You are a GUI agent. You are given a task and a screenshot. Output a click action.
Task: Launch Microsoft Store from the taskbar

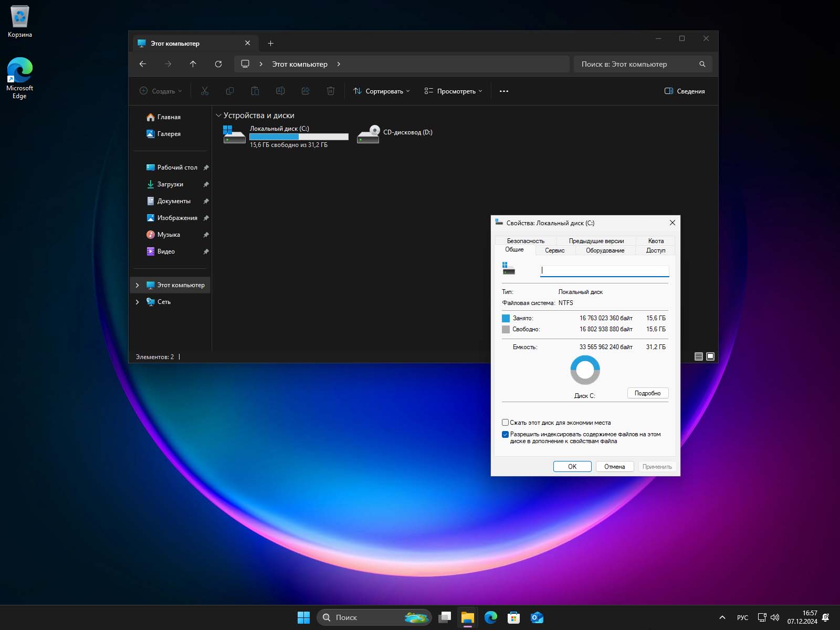point(513,617)
